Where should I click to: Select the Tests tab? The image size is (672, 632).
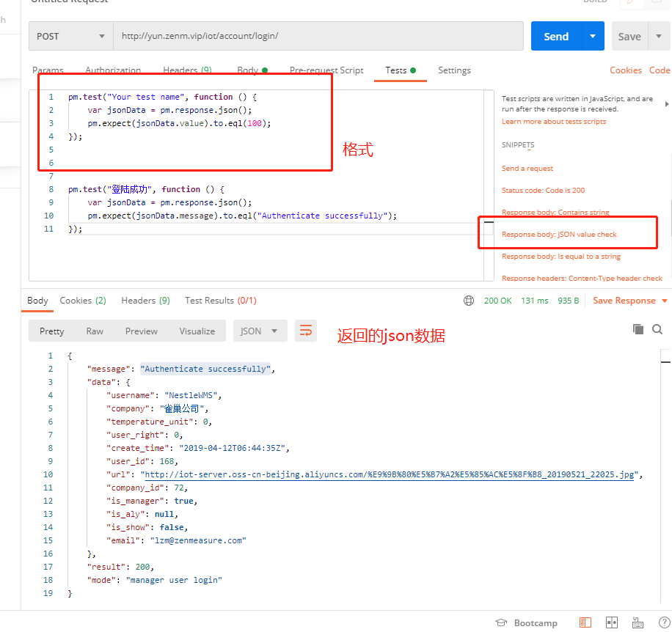point(401,70)
